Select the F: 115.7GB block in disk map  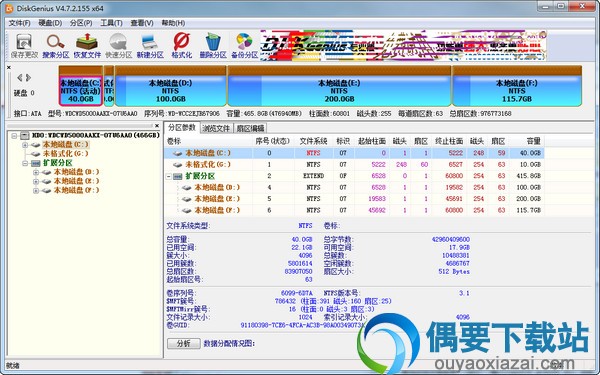click(517, 86)
